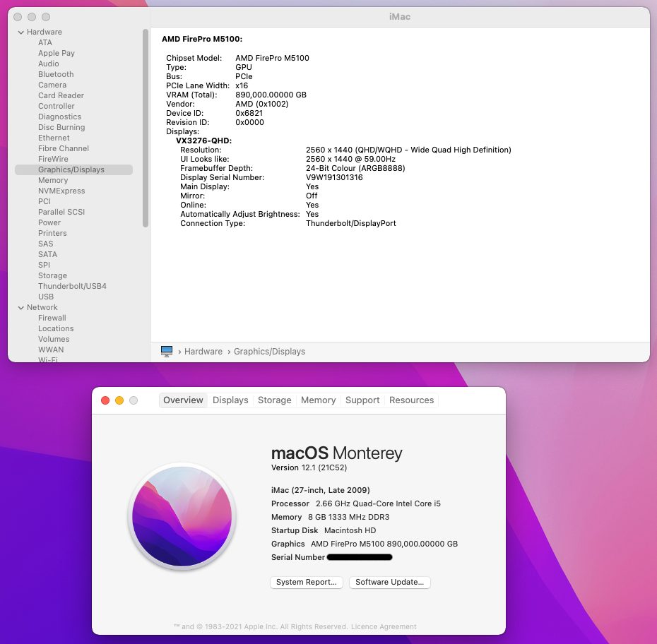The width and height of the screenshot is (657, 644).
Task: Select Apple Pay in sidebar
Action: (x=57, y=53)
